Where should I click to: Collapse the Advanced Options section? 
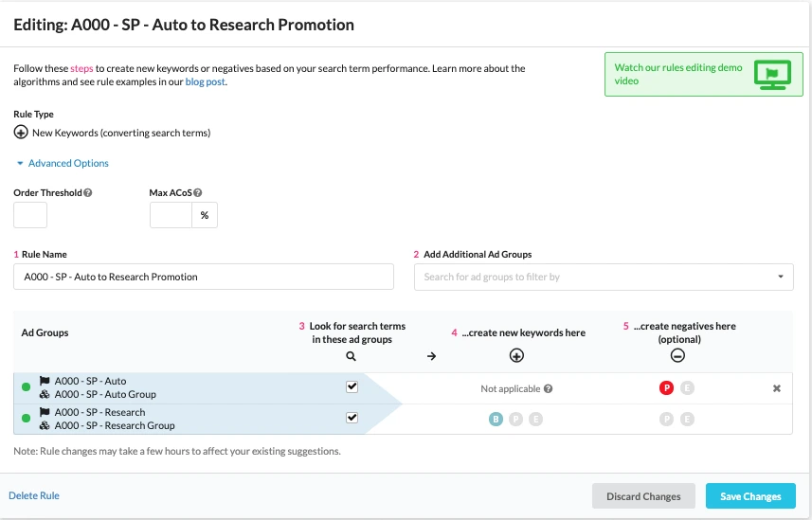point(63,163)
